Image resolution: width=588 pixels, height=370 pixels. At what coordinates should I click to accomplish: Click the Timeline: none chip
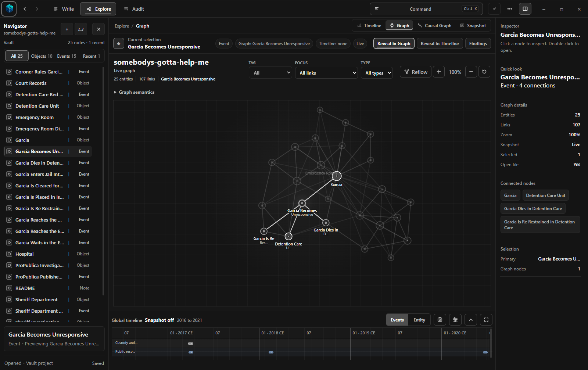pos(333,44)
